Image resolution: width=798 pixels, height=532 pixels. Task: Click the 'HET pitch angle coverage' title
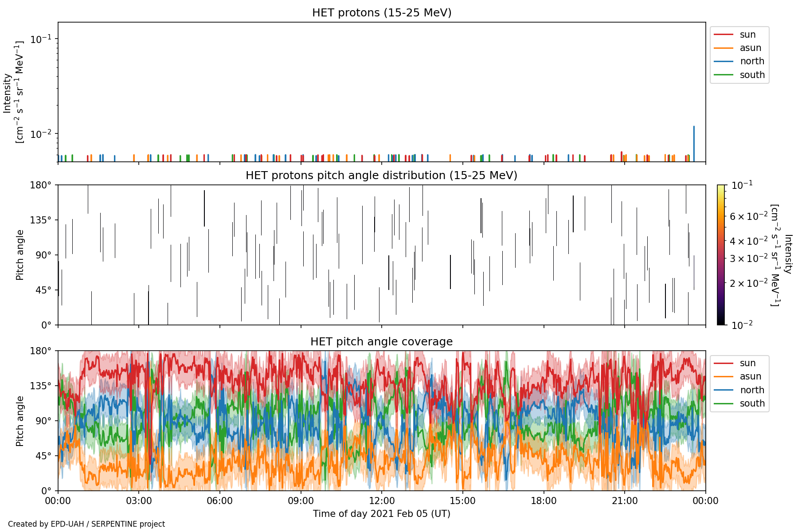coord(382,342)
